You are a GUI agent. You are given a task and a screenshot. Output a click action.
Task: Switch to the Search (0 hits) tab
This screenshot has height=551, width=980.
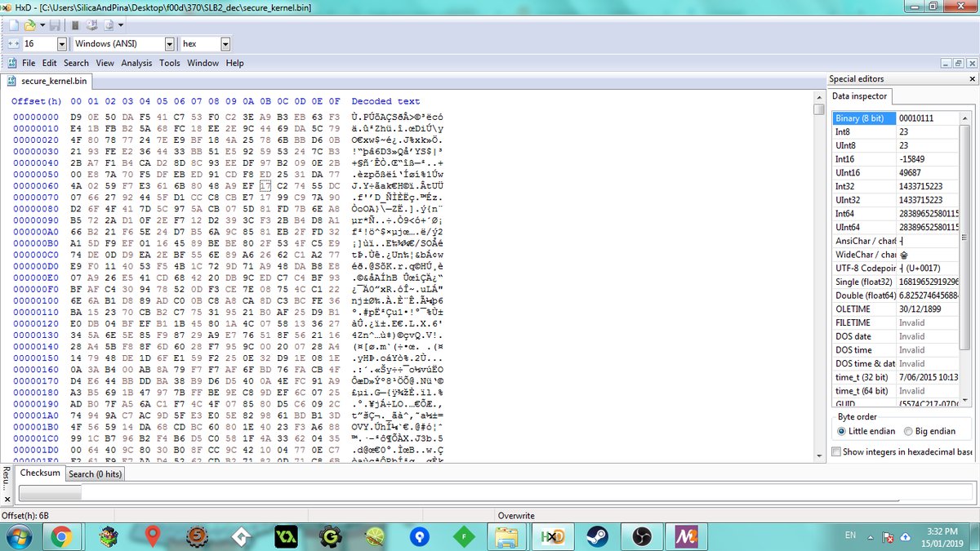coord(95,473)
